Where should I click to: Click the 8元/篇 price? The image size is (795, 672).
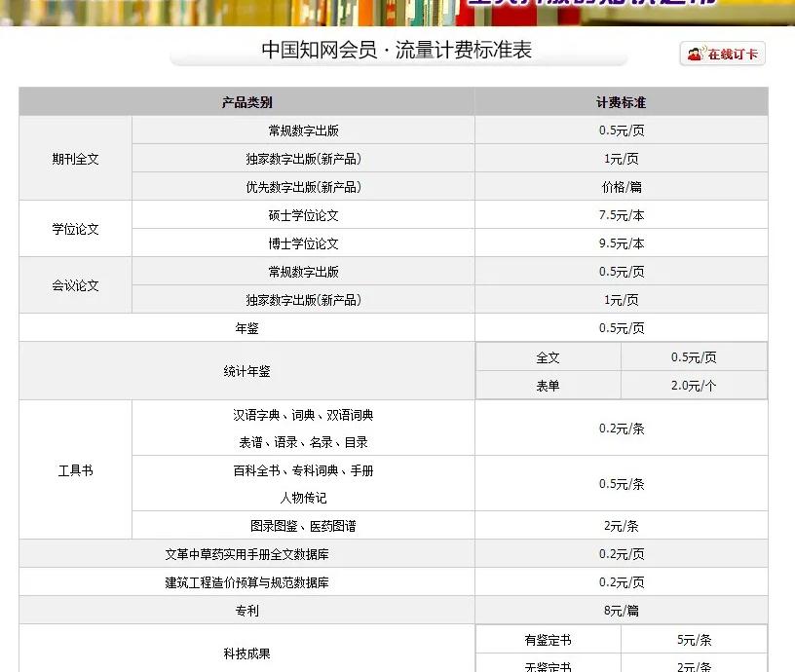coord(622,611)
